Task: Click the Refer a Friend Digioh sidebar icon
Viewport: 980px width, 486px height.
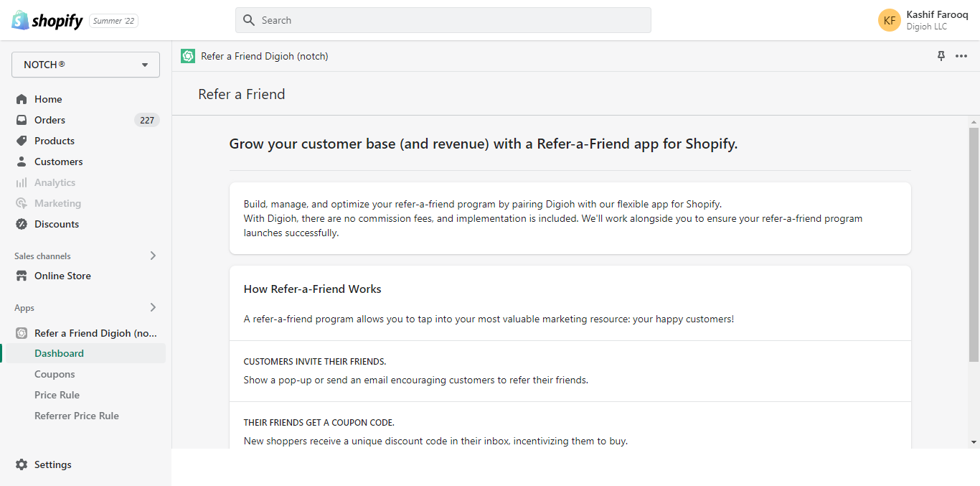Action: pyautogui.click(x=22, y=333)
